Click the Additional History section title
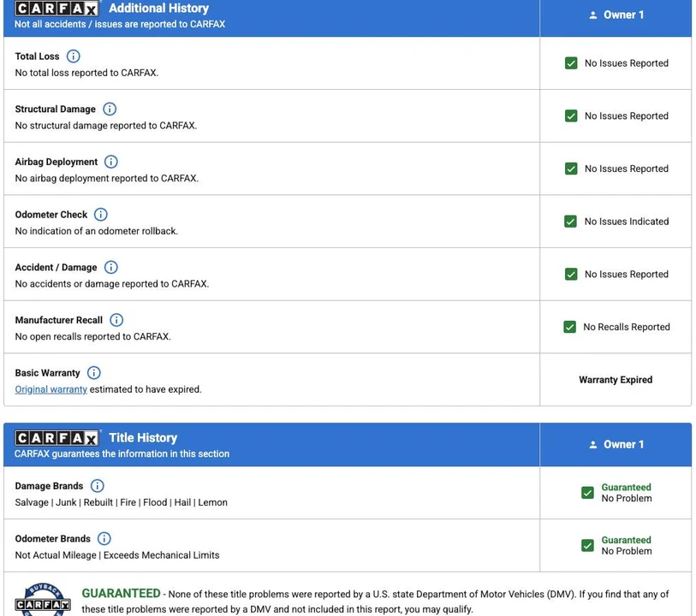The width and height of the screenshot is (696, 616). [x=159, y=9]
